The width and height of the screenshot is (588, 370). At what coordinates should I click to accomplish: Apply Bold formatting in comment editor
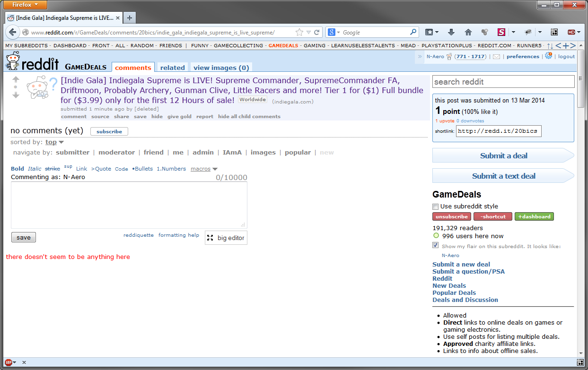tap(18, 169)
